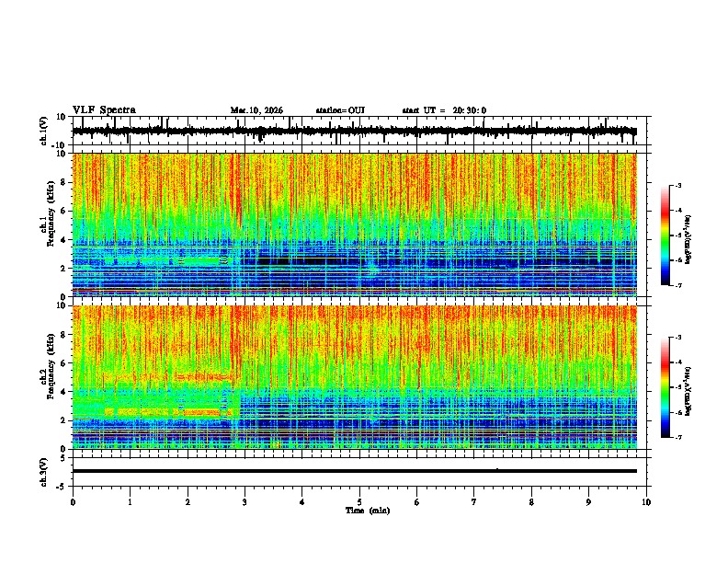Click the ch.2 spectrogram color scale bar

point(665,387)
